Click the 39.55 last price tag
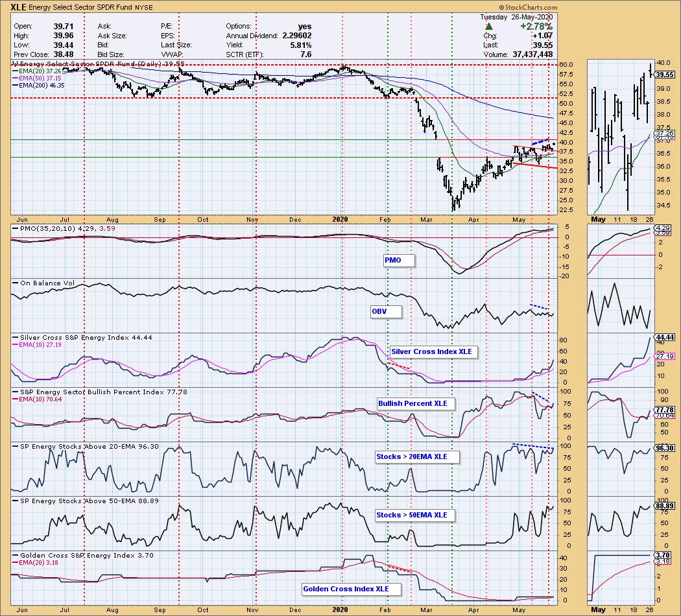Screen dimensions: 681x616 (665, 75)
